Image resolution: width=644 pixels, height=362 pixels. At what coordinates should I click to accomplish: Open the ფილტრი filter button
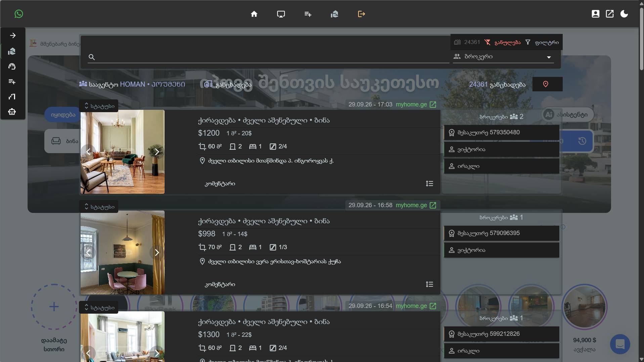[x=542, y=42]
